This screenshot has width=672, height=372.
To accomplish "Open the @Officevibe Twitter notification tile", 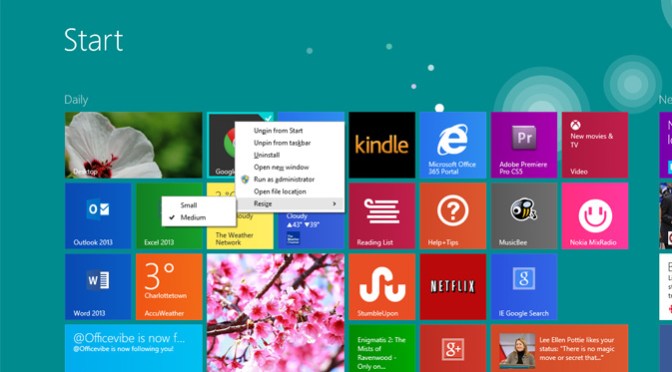I will pyautogui.click(x=133, y=348).
